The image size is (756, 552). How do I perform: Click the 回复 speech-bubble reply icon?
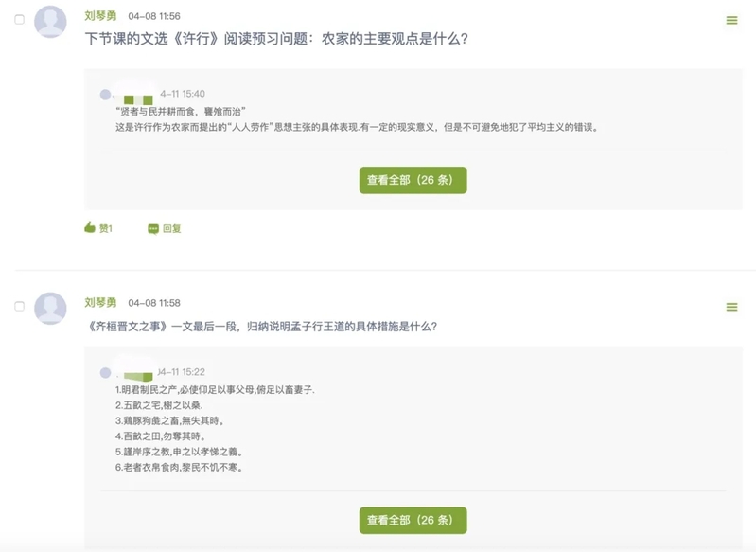pos(153,228)
